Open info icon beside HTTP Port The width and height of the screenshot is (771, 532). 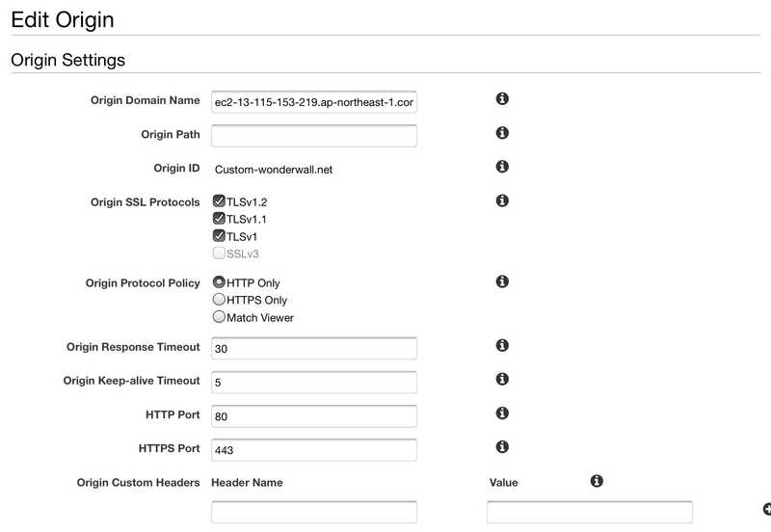coord(502,412)
